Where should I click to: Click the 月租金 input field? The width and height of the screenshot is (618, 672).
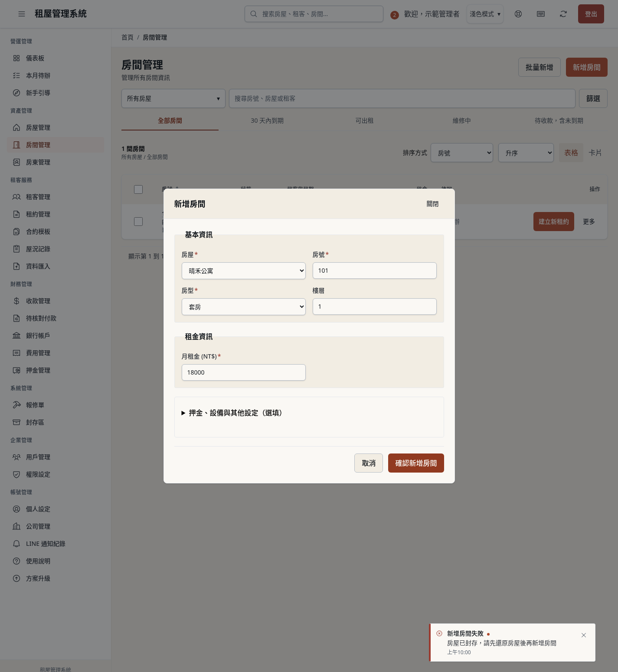coord(244,372)
